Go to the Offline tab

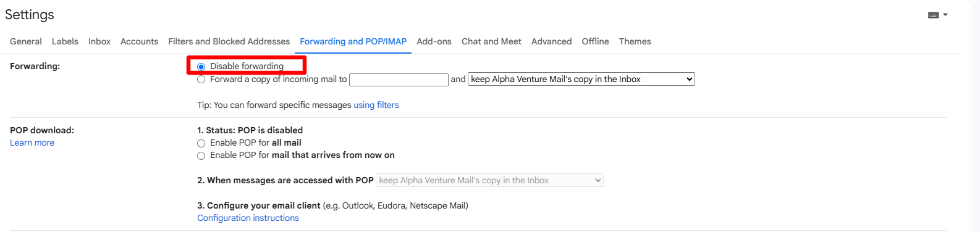pyautogui.click(x=595, y=41)
